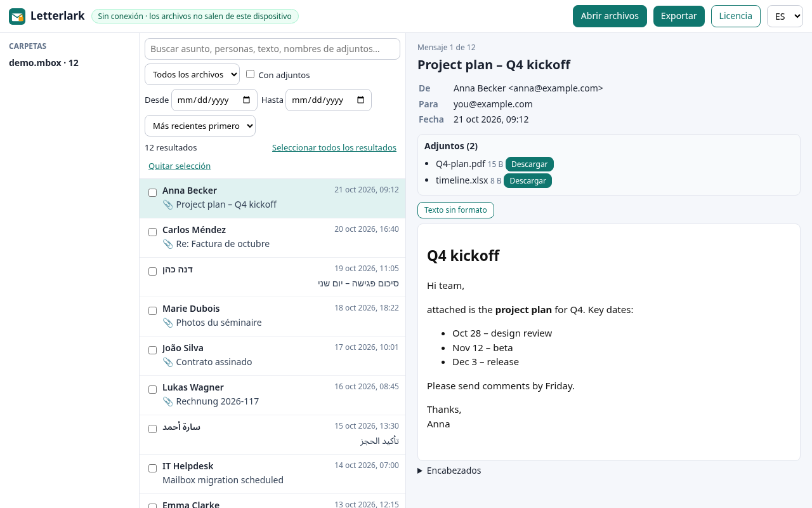Viewport: 812px width, 508px height.
Task: Tick the Lukas Wagner message checkbox
Action: pos(152,389)
